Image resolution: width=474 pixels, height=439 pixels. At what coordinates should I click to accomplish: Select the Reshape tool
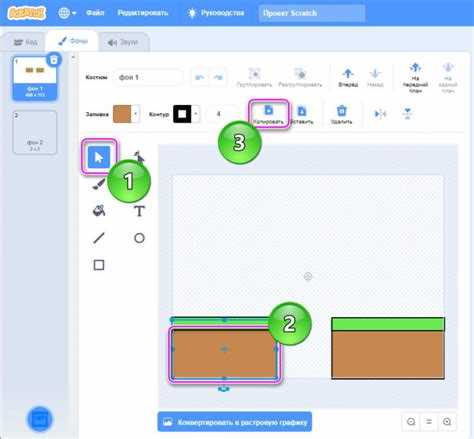click(x=139, y=157)
